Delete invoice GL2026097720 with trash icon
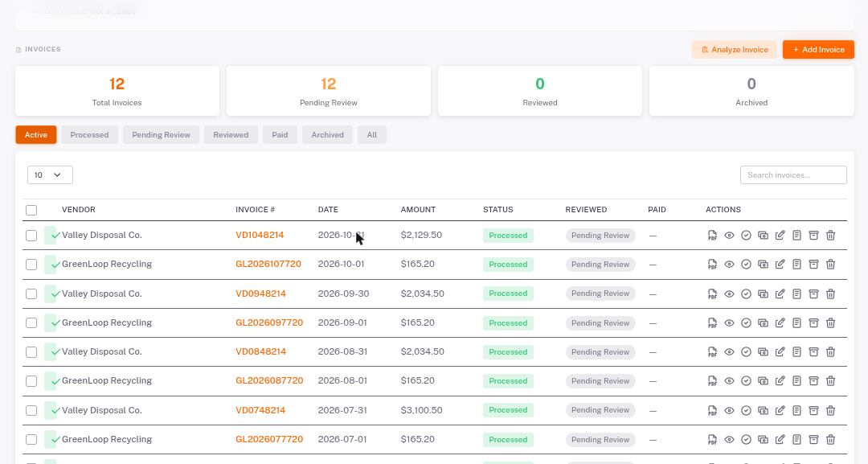 coord(830,322)
